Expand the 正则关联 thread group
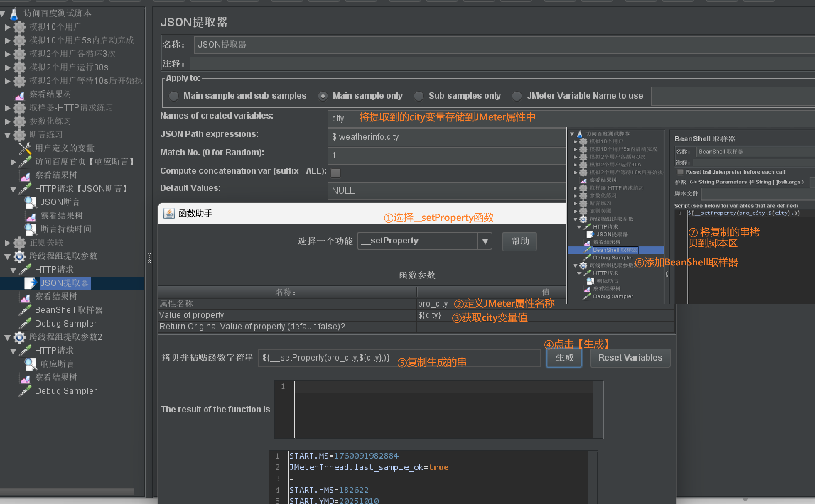 point(7,243)
